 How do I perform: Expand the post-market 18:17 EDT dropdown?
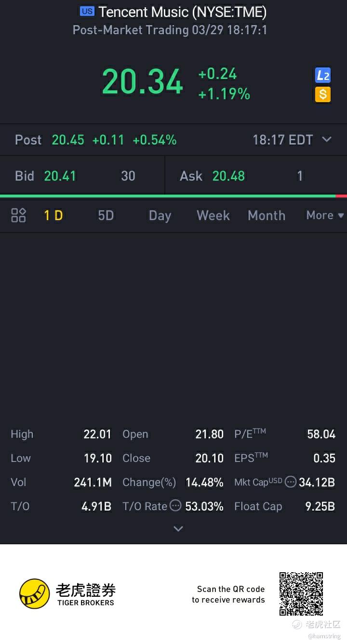(327, 140)
